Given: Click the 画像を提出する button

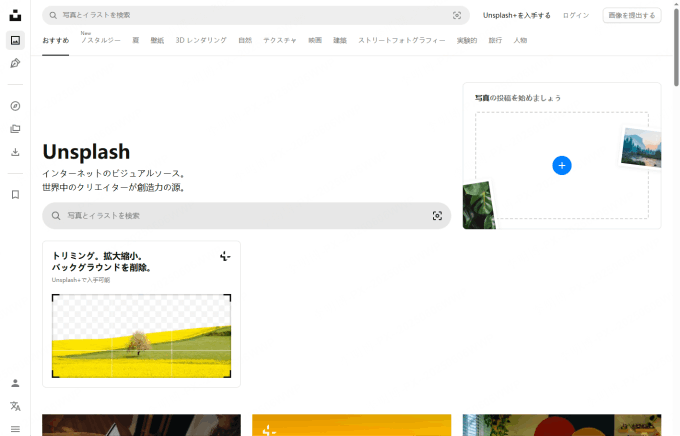Looking at the screenshot, I should tap(632, 15).
